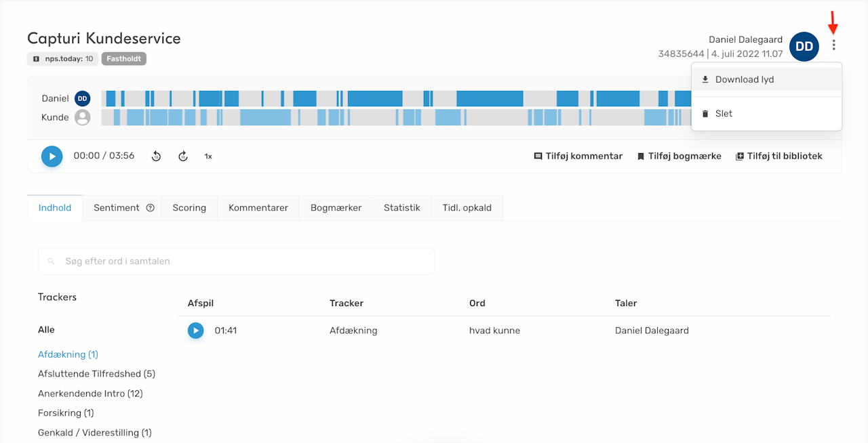Show the Sentiment help icon info
Viewport: 868px width, 443px height.
point(151,208)
